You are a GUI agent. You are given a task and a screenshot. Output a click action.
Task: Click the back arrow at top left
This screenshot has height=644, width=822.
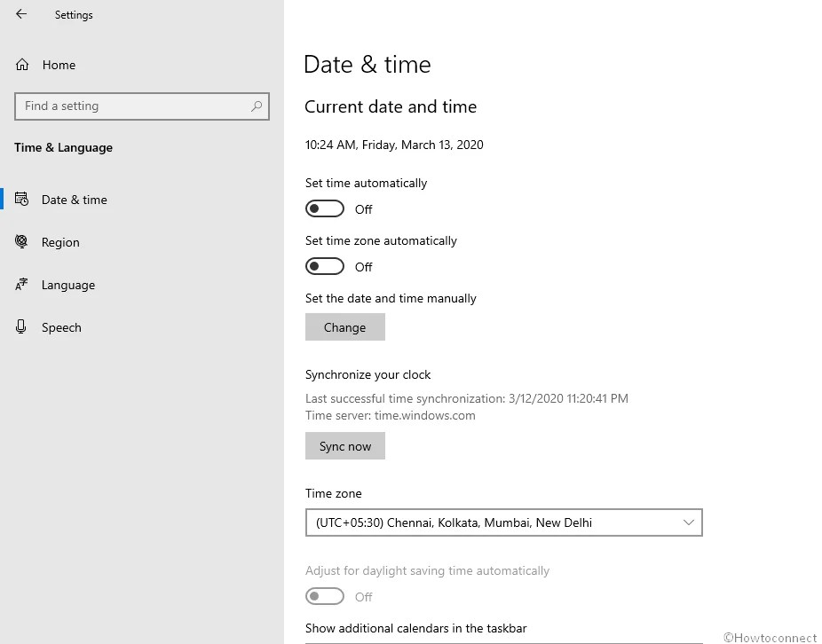pos(20,14)
